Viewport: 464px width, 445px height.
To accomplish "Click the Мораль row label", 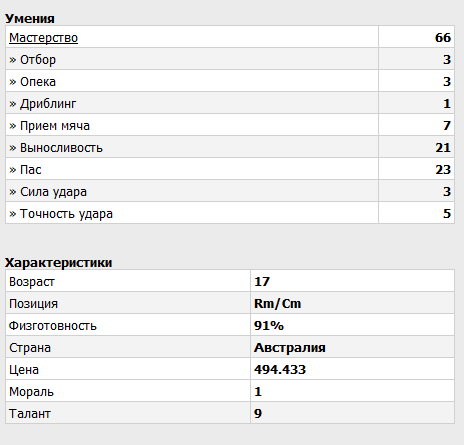I will [x=31, y=392].
